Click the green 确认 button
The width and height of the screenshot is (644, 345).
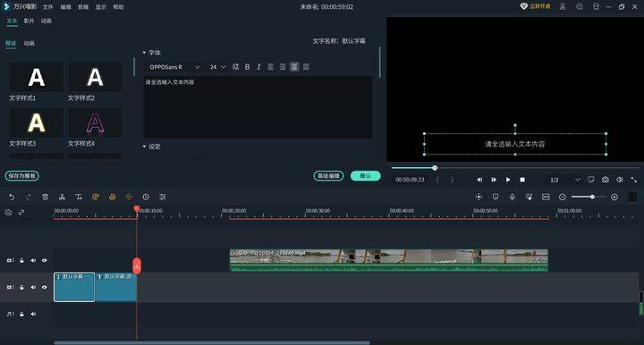click(x=366, y=176)
